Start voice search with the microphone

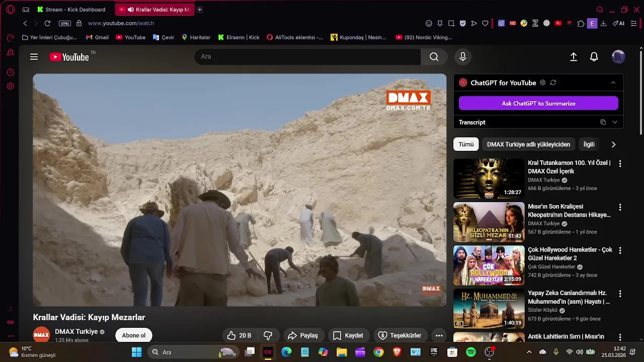click(x=463, y=57)
